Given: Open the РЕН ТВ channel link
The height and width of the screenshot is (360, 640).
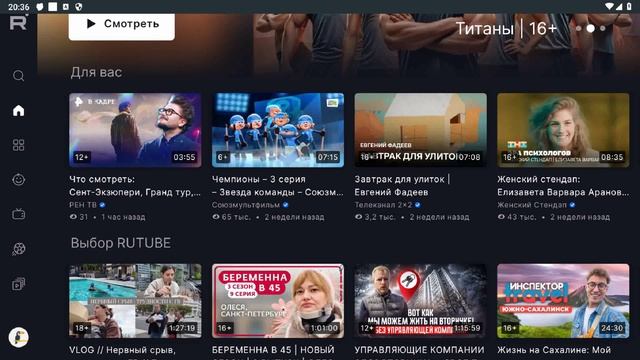Looking at the screenshot, I should coord(83,205).
